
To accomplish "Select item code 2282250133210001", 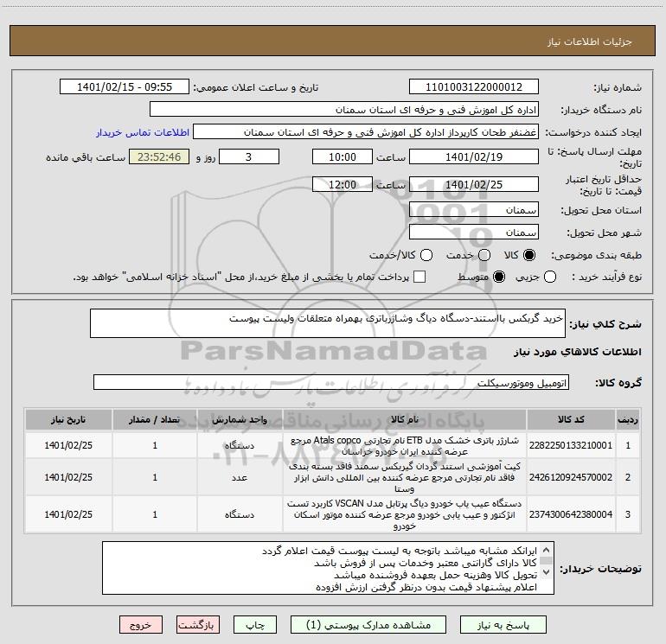I will pos(571,445).
